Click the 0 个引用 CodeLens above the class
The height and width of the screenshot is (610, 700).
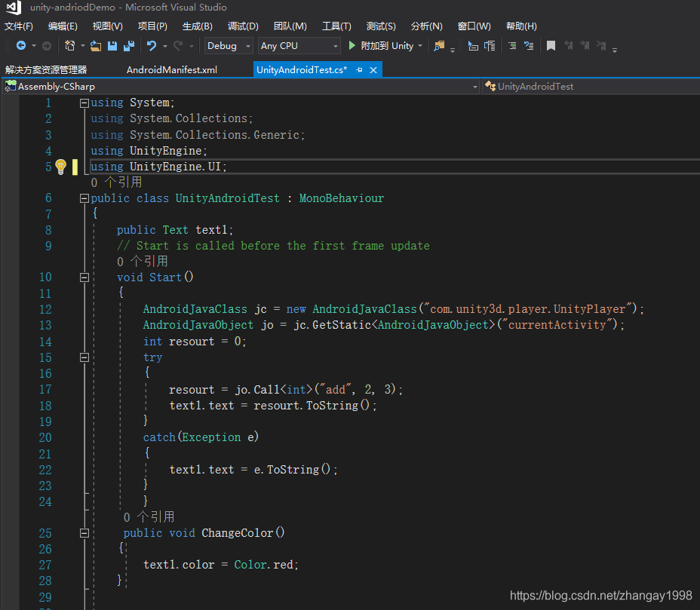[116, 182]
